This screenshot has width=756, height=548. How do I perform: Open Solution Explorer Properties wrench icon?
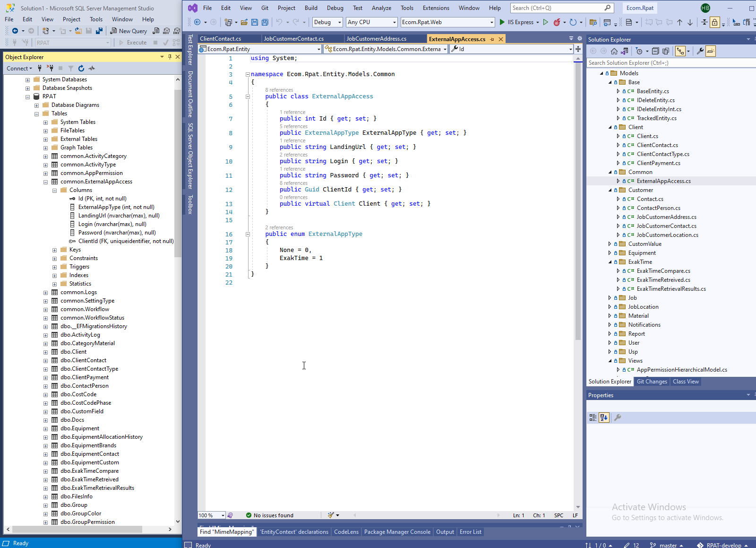pos(700,51)
